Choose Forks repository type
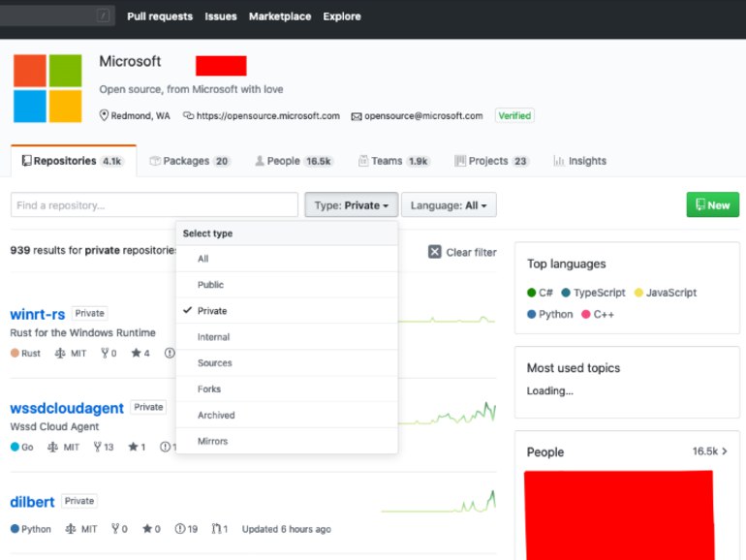This screenshot has height=560, width=746. coord(287,389)
